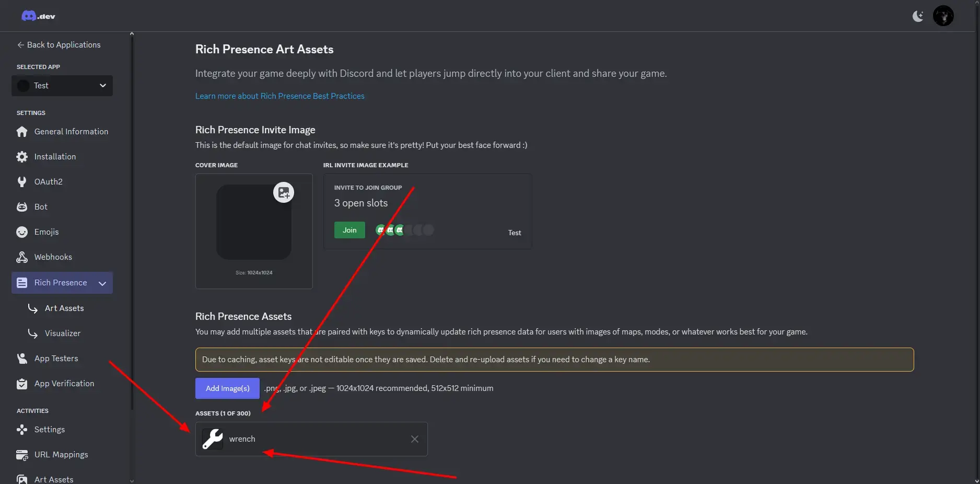Delete the wrench asset
Viewport: 980px width, 484px height.
click(x=414, y=439)
